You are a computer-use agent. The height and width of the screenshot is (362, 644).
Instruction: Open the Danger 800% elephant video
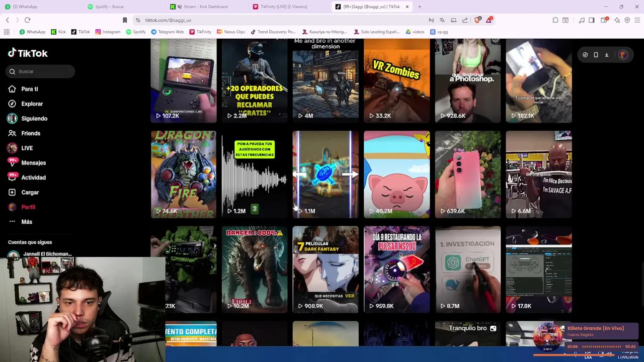tap(255, 269)
